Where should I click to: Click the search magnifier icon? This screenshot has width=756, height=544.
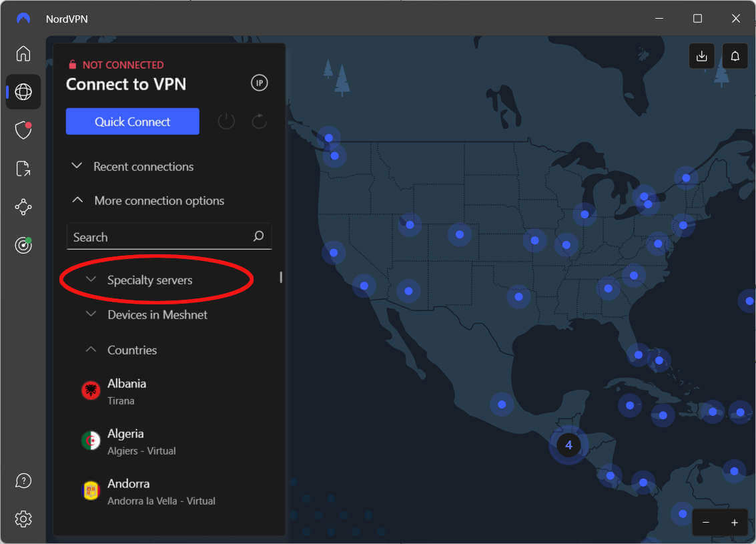[x=258, y=236]
